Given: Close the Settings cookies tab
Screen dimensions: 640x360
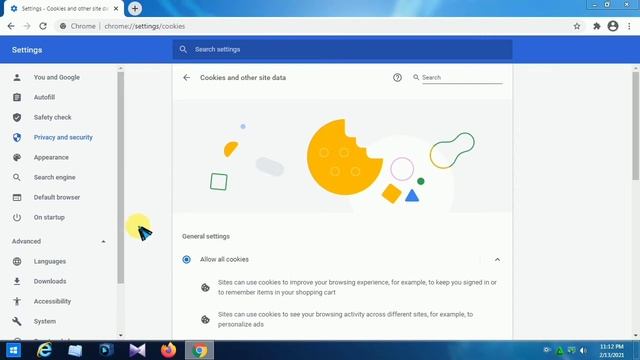Looking at the screenshot, I should (x=116, y=9).
